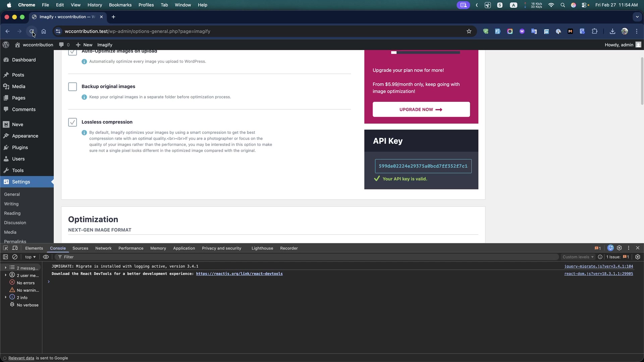Uncheck the Lossless compression checkbox

[x=72, y=122]
